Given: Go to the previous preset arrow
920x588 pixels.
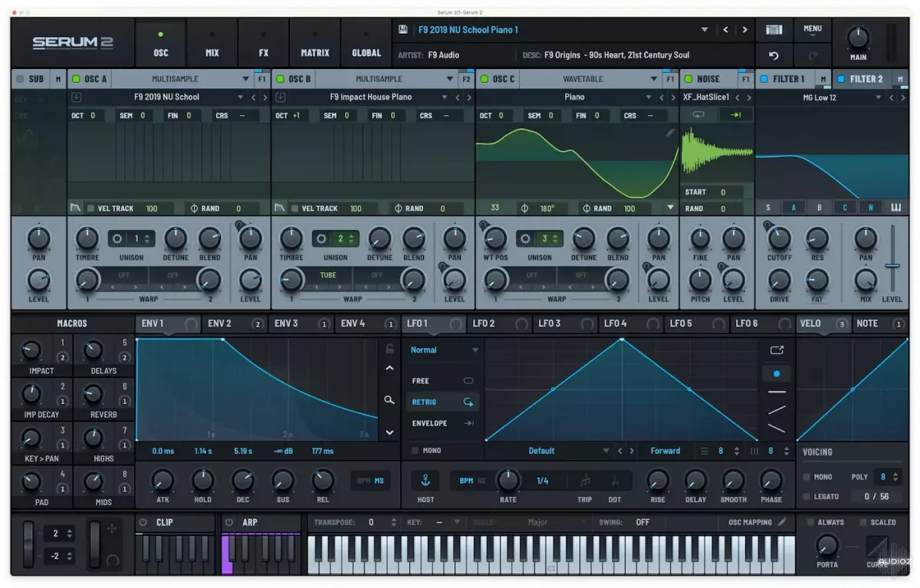Looking at the screenshot, I should point(725,30).
